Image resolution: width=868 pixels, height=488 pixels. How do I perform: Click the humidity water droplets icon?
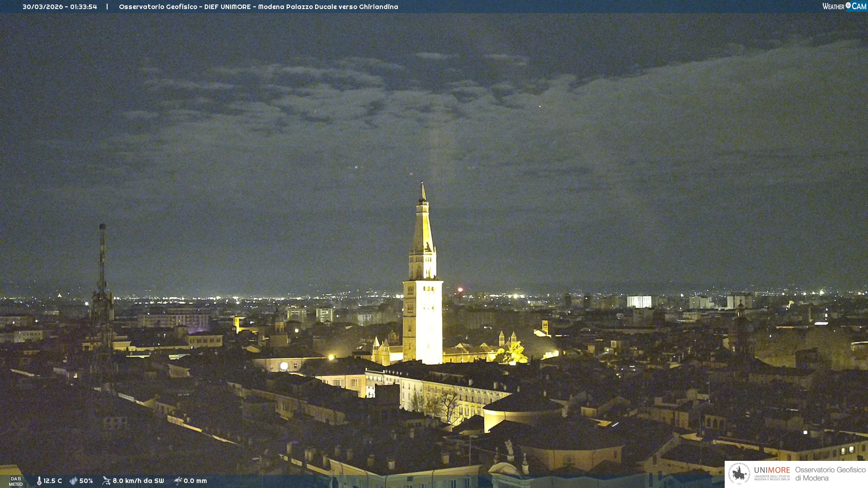point(73,481)
